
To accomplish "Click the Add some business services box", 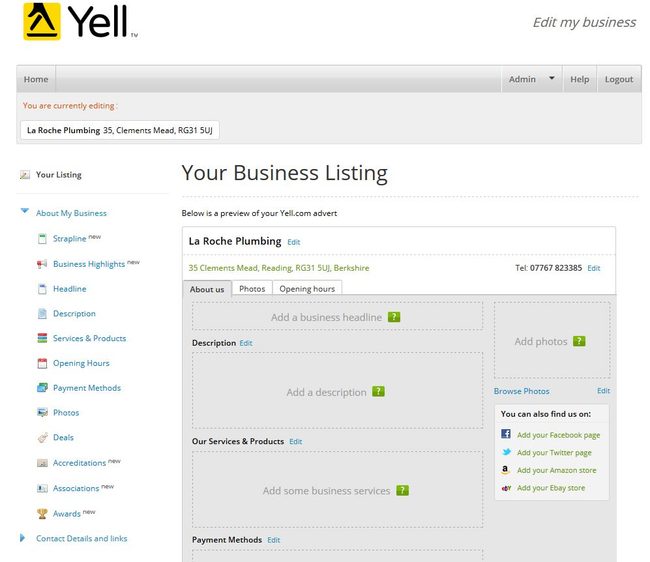I will [x=337, y=489].
